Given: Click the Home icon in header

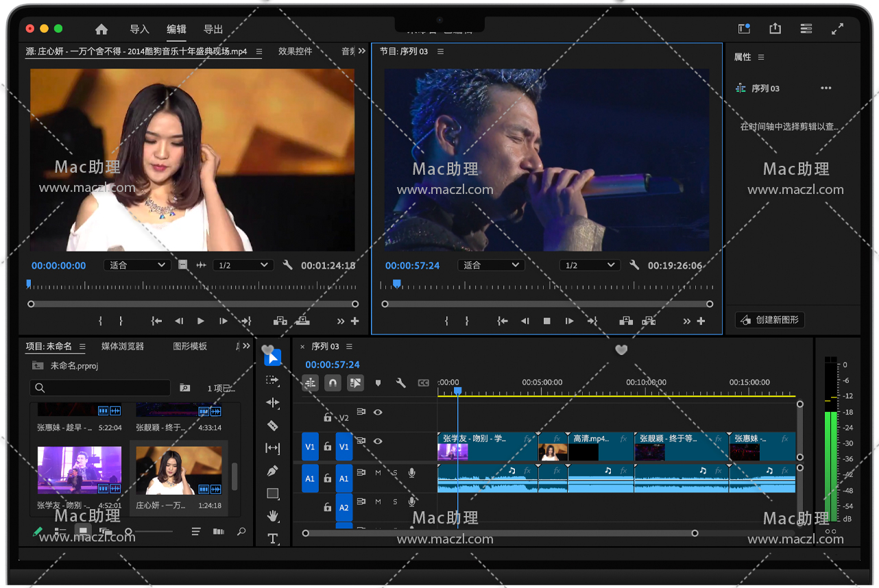Looking at the screenshot, I should [x=101, y=29].
